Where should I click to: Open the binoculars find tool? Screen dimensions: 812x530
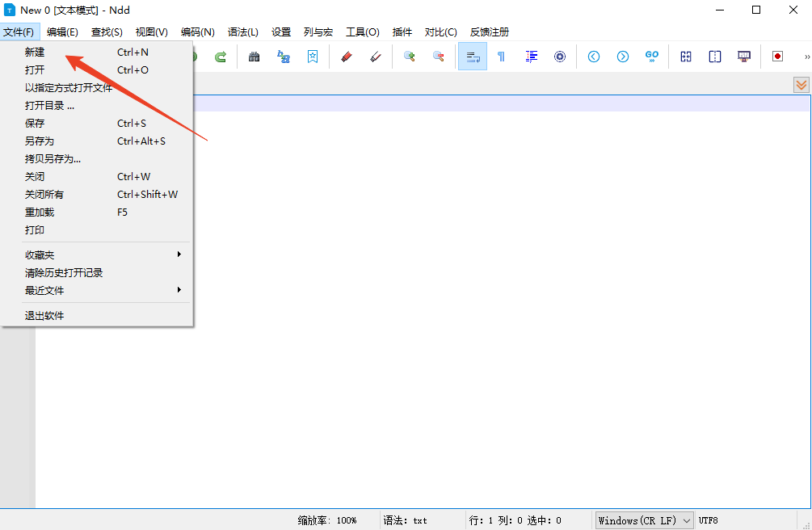[254, 57]
